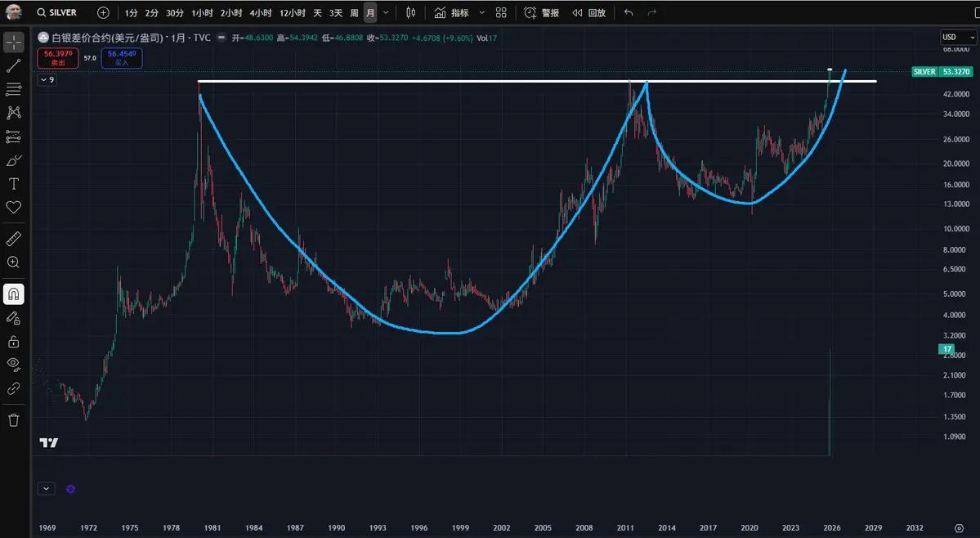Click the plus compare symbol icon
Viewport: 980px width, 538px height.
pos(104,12)
